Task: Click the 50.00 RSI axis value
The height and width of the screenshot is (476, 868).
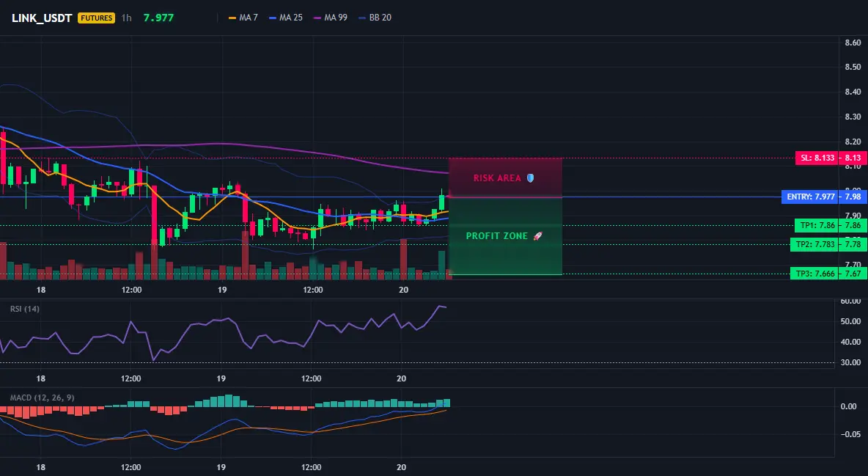Action: (851, 321)
